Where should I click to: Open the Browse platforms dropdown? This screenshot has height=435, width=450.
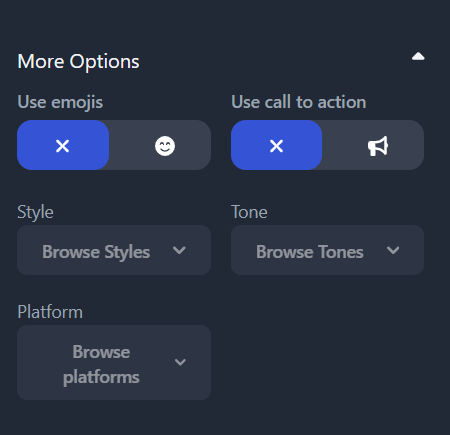pos(114,363)
